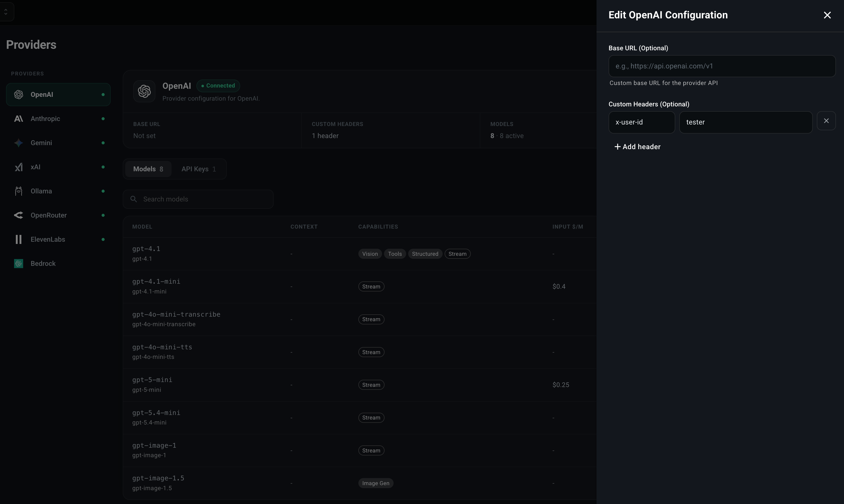
Task: Select OpenAI provider in sidebar
Action: click(58, 94)
